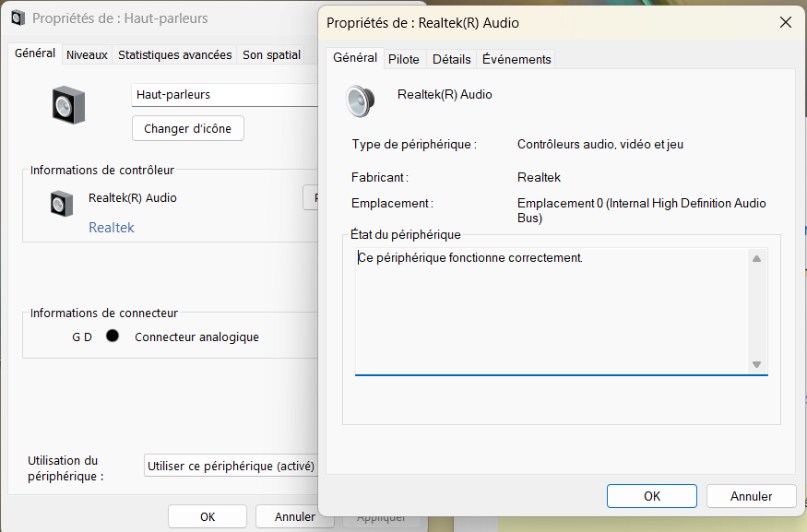Click Annuler in Realtek Audio properties
807x532 pixels.
coord(751,496)
